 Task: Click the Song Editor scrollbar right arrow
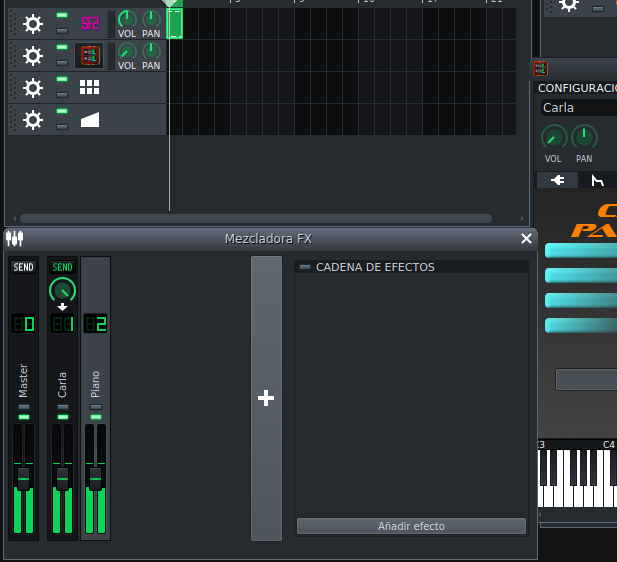click(522, 218)
